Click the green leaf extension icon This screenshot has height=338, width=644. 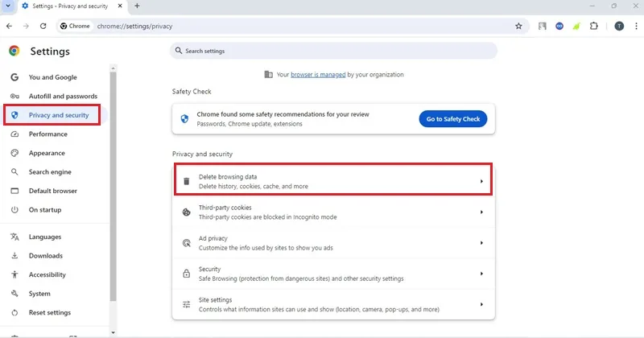click(x=576, y=26)
